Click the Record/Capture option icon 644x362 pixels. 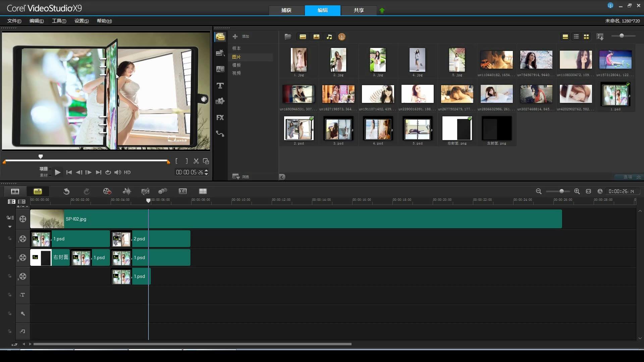click(x=107, y=191)
